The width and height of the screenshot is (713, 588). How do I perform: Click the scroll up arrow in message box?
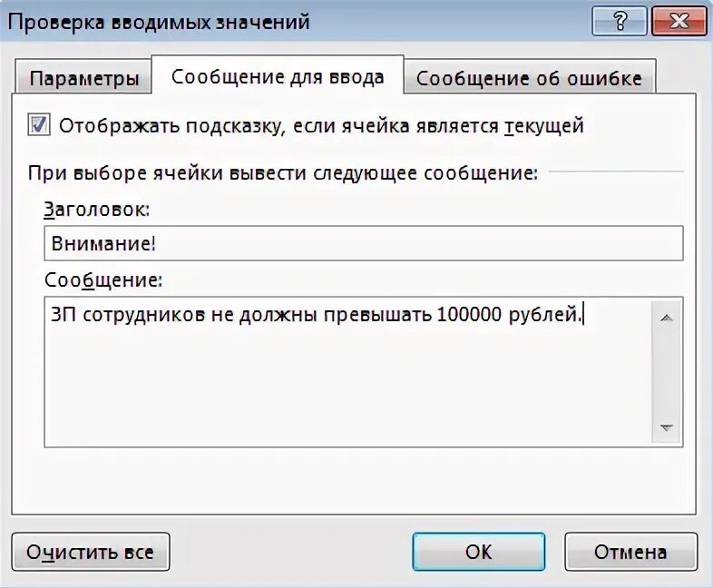coord(666,318)
